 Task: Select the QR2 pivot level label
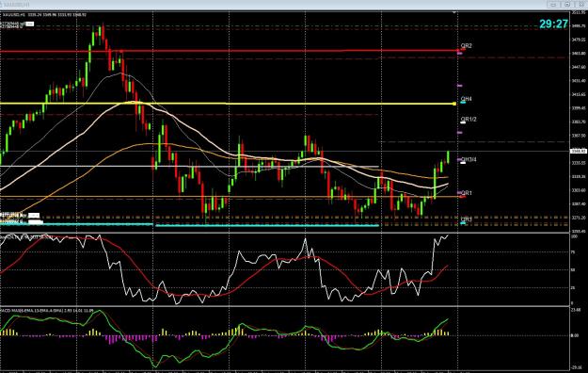point(466,46)
